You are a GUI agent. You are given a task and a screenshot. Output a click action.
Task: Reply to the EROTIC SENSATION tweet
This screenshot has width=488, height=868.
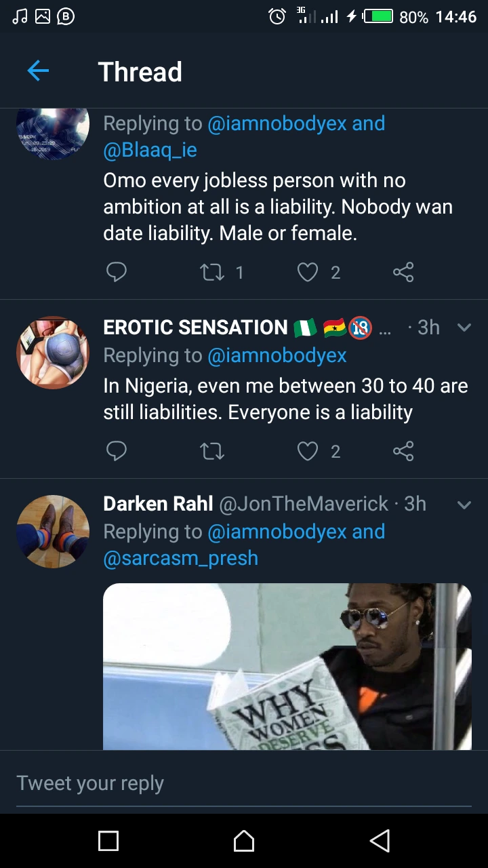point(117,451)
